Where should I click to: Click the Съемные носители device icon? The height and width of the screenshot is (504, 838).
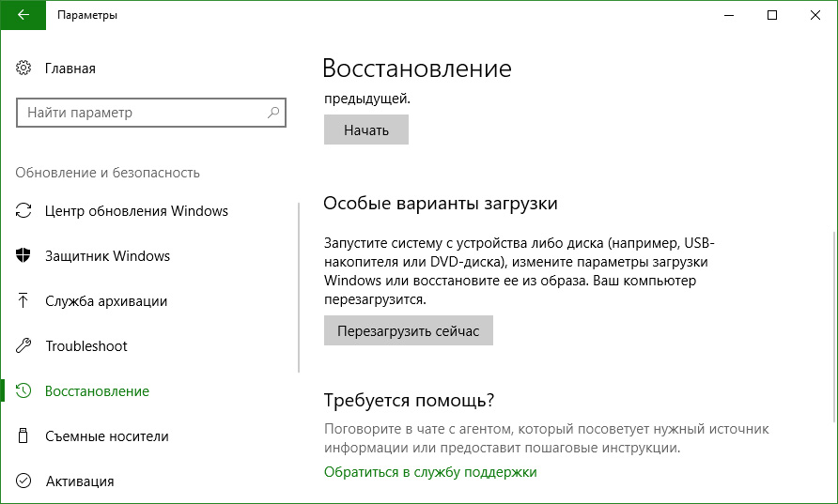coord(24,436)
